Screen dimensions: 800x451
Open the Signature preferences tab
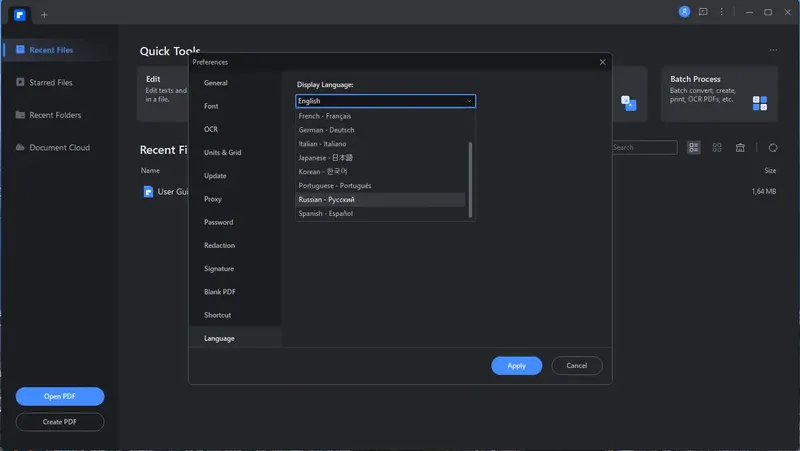point(235,268)
